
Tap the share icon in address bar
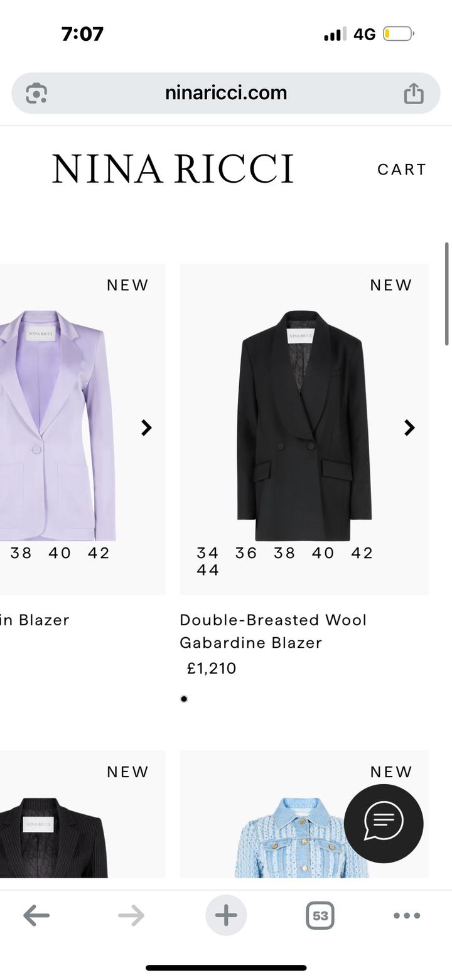coord(413,94)
